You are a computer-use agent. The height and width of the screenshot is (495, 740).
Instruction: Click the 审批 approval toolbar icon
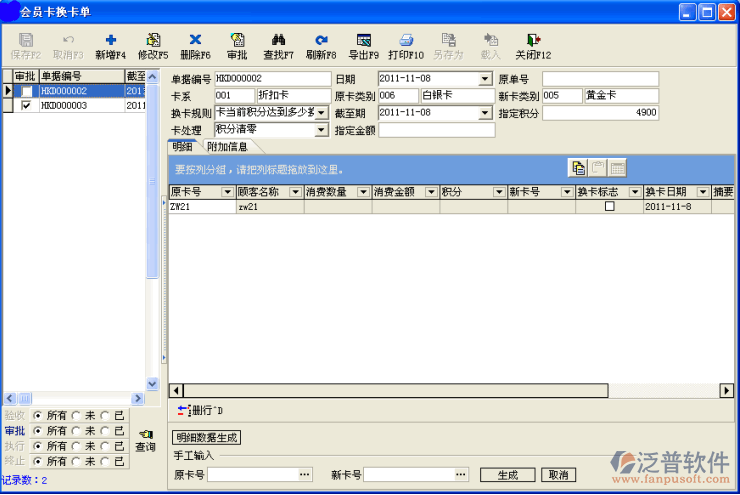(237, 40)
